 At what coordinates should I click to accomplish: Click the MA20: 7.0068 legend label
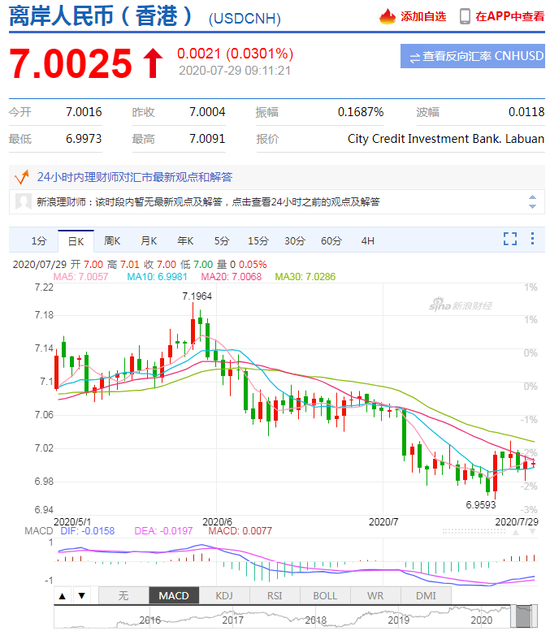(231, 276)
